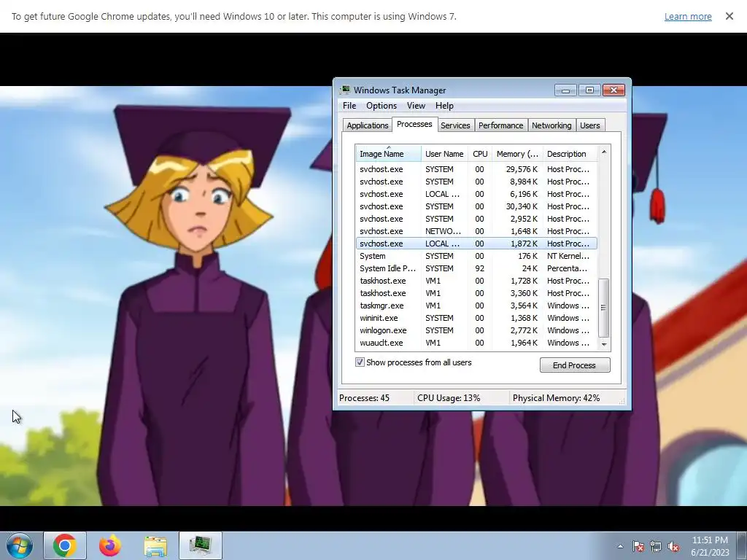The image size is (747, 560).
Task: Click Task Manager taskbar icon
Action: coord(201,545)
